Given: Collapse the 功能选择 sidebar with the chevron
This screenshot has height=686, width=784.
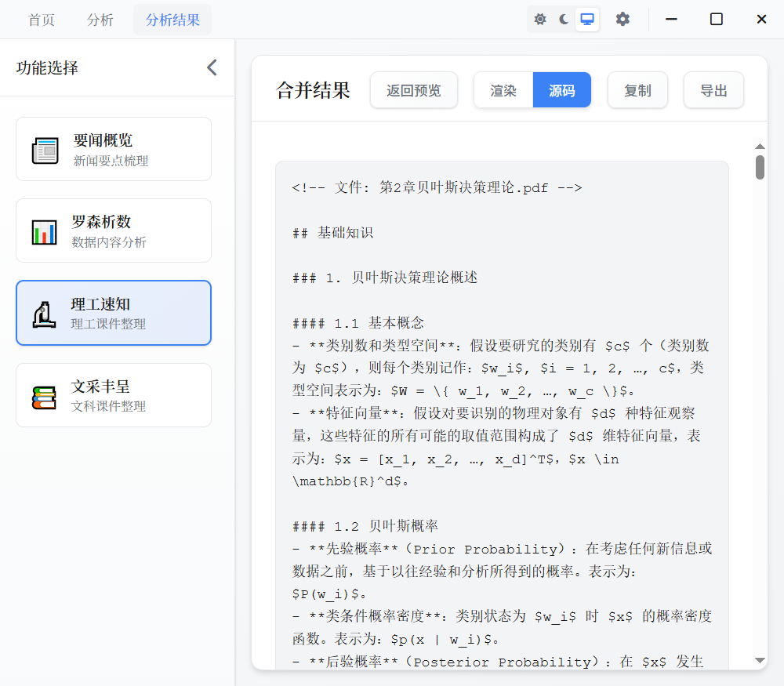Looking at the screenshot, I should point(211,67).
